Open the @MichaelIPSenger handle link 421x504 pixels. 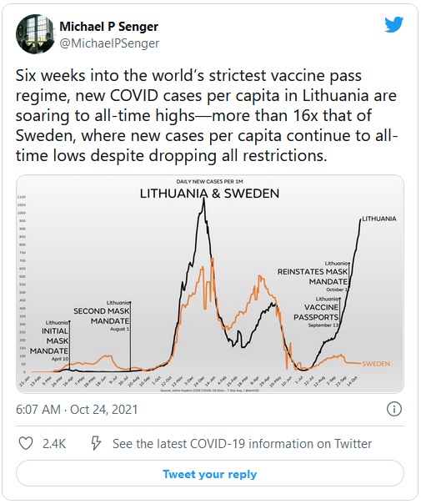coord(109,43)
